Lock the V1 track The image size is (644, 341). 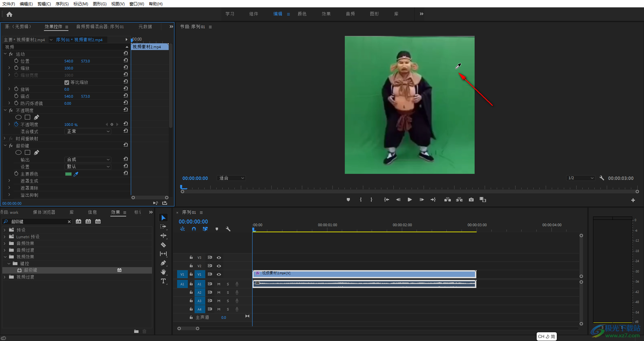click(191, 274)
